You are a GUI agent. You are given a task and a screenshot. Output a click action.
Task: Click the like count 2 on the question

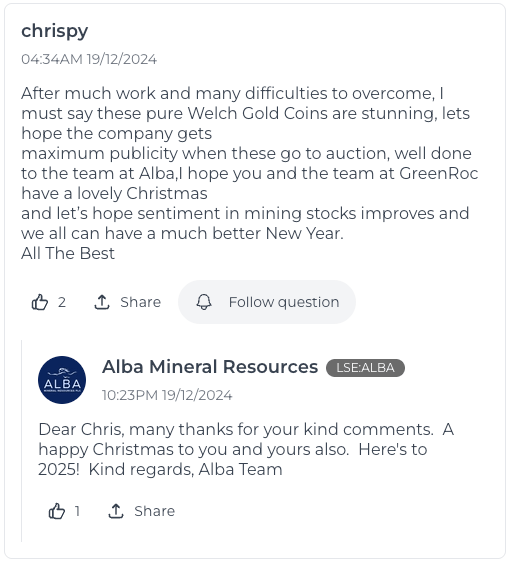click(62, 302)
